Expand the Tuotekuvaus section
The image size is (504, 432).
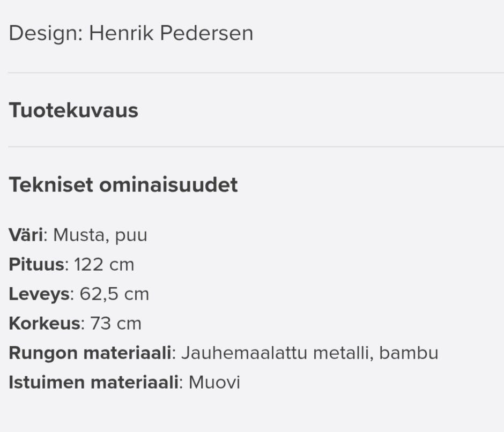73,110
